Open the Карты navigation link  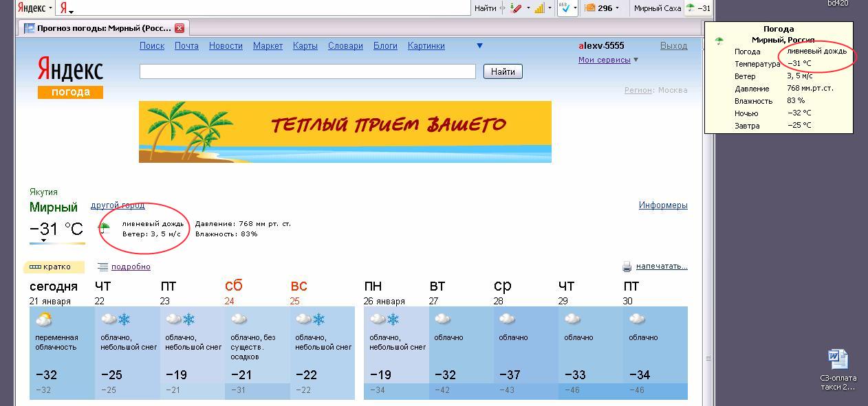(x=305, y=46)
